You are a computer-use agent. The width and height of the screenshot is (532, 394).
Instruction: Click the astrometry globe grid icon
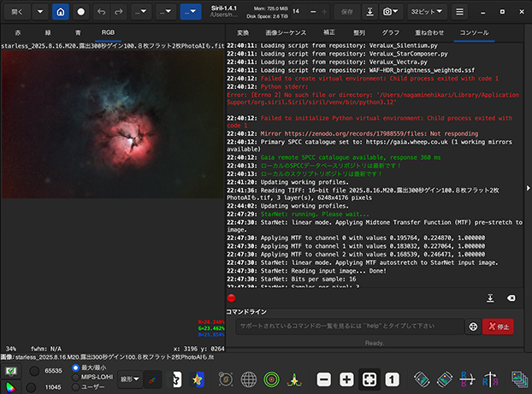coord(249,379)
